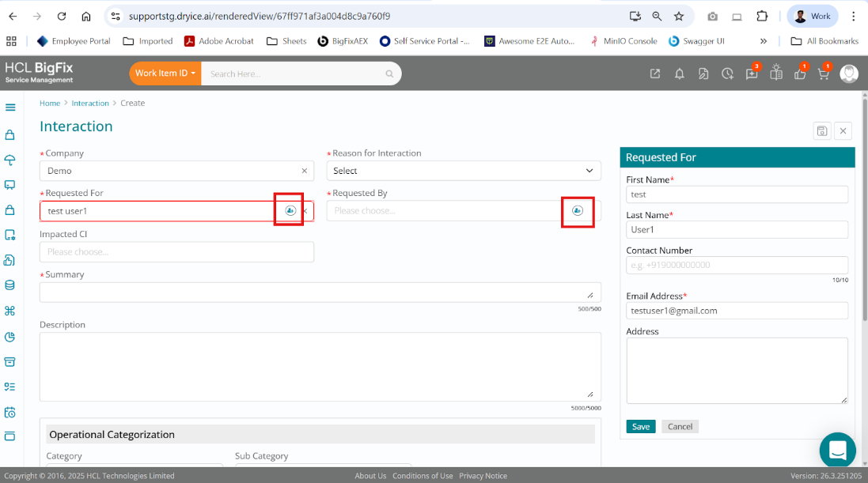The width and height of the screenshot is (868, 483).
Task: Open the chat feedback icon showing 3 notifications
Action: [x=751, y=74]
